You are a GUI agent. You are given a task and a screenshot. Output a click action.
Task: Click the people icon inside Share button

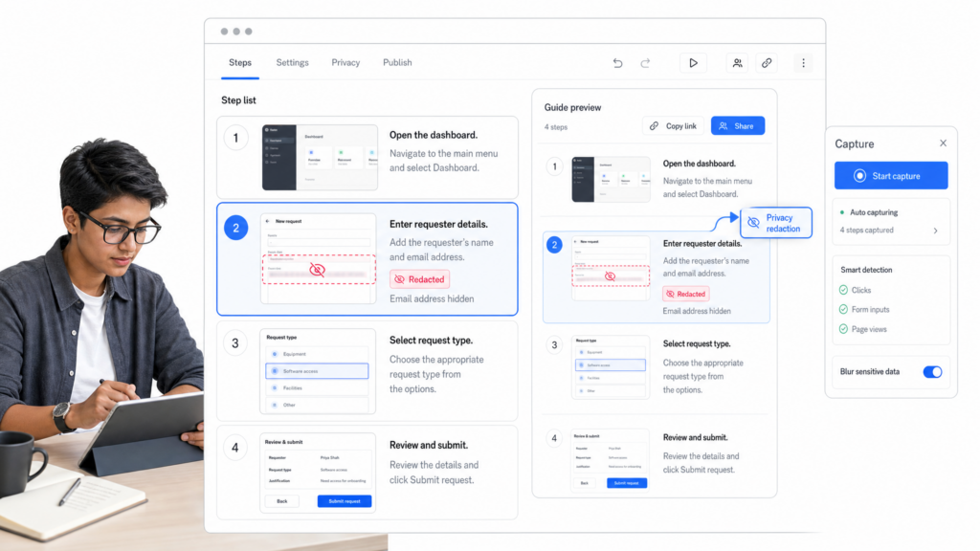coord(724,126)
